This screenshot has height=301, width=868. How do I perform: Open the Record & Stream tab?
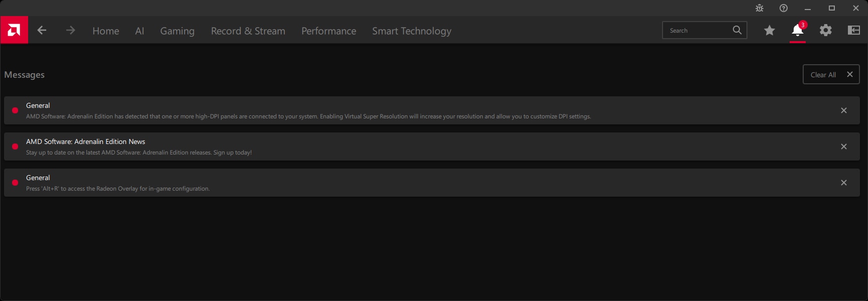(x=248, y=31)
